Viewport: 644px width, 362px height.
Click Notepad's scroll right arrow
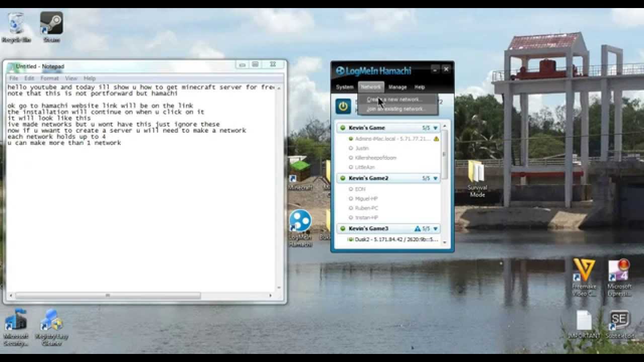point(271,296)
